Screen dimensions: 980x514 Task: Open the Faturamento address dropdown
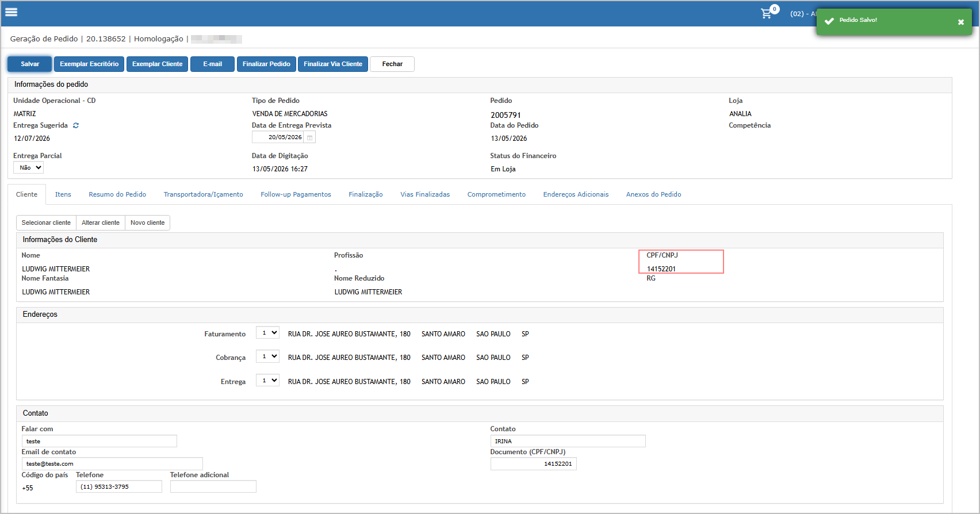[267, 332]
